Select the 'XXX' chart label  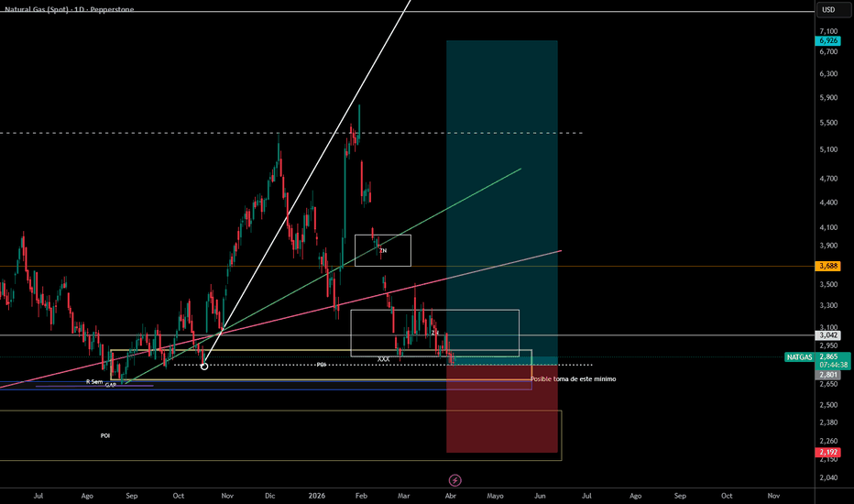383,359
